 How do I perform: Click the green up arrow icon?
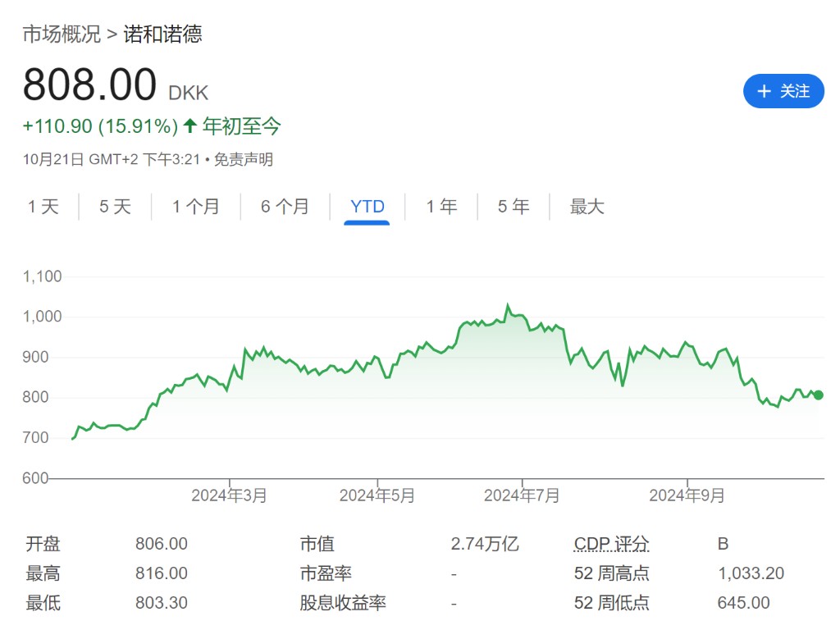coord(189,126)
